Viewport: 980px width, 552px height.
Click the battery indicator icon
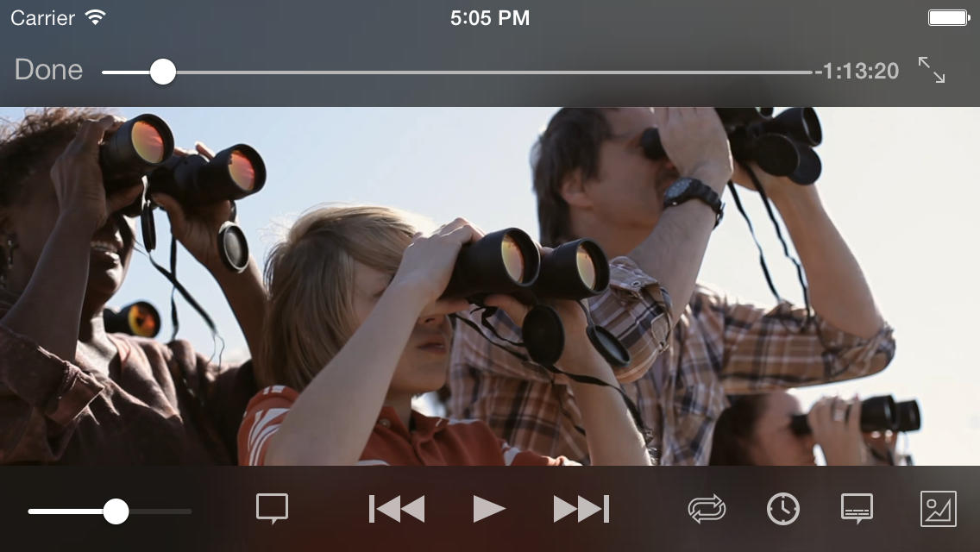pos(949,17)
